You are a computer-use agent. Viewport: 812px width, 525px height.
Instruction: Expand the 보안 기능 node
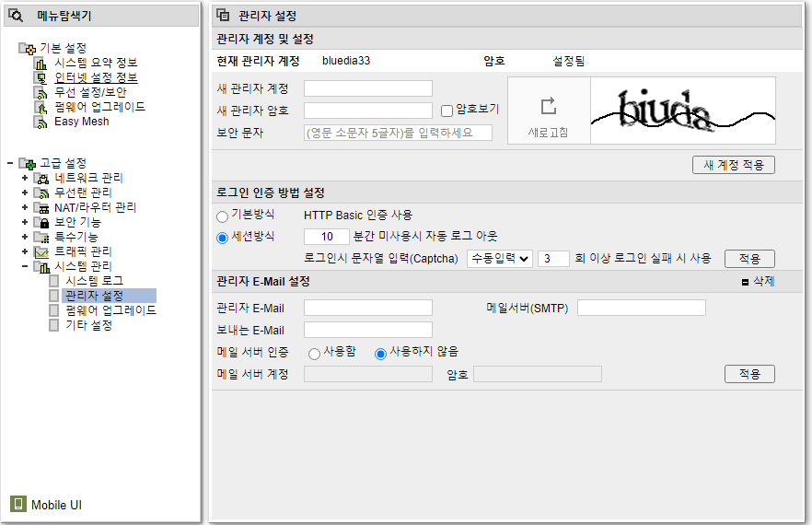click(24, 222)
